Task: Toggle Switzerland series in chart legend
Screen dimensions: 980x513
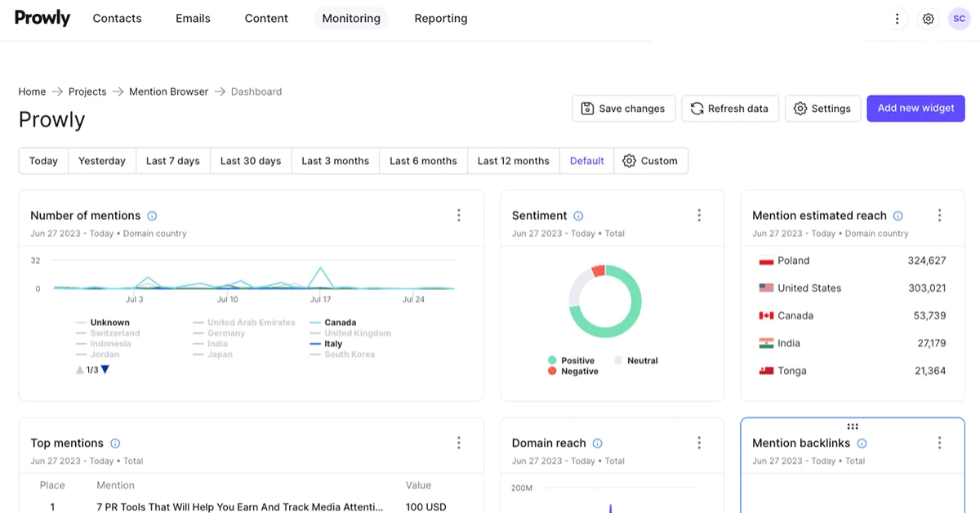Action: (108, 333)
